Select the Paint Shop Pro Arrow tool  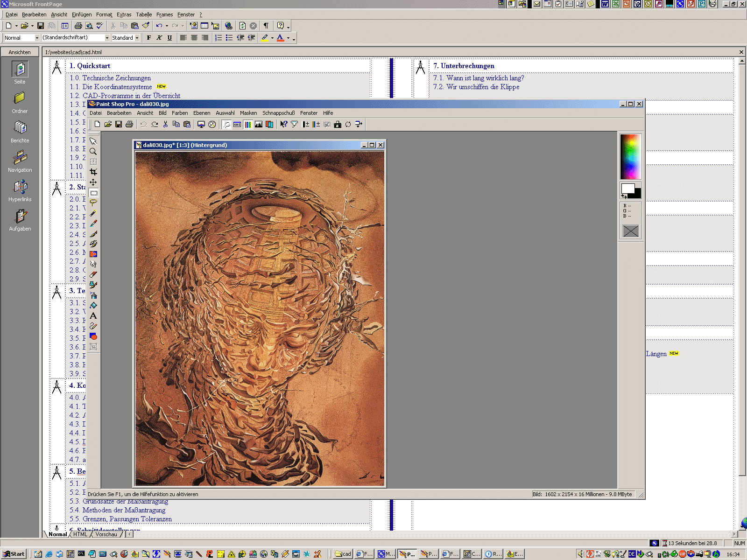point(93,141)
